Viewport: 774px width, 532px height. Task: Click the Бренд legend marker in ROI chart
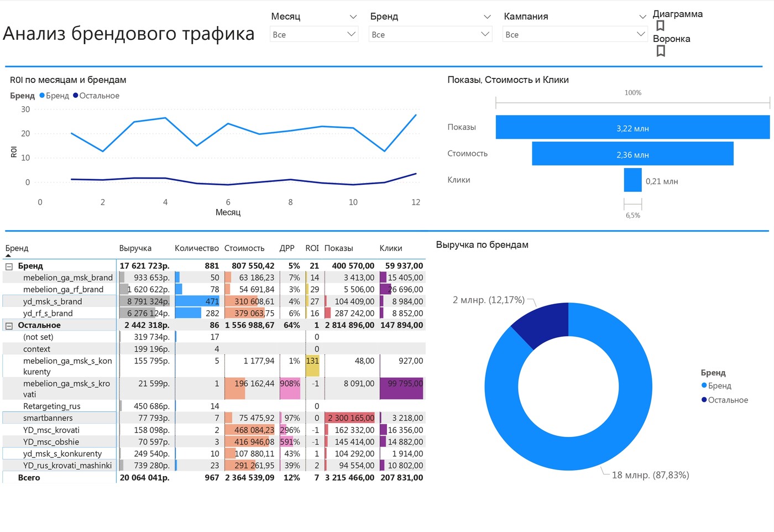[42, 96]
